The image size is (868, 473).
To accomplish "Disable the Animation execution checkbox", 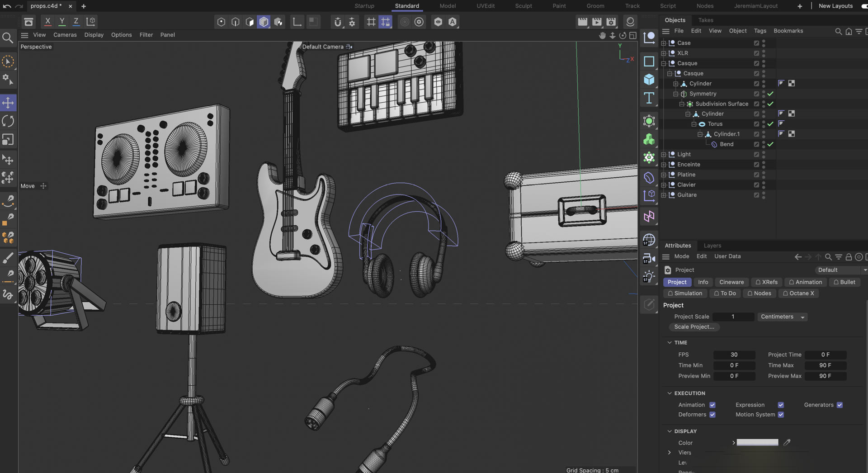I will pos(712,405).
